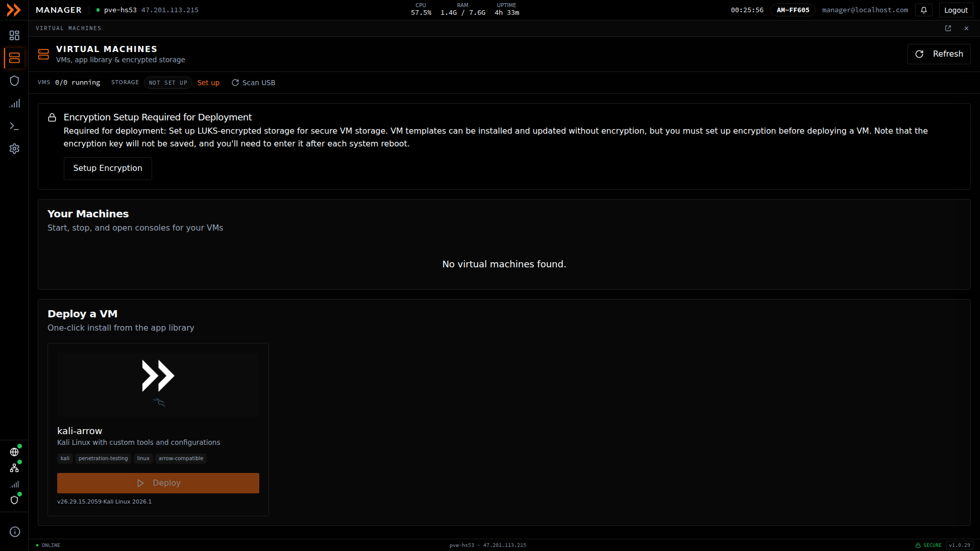Click the v1.0.29 version badge
This screenshot has width=980, height=551.
[960, 545]
